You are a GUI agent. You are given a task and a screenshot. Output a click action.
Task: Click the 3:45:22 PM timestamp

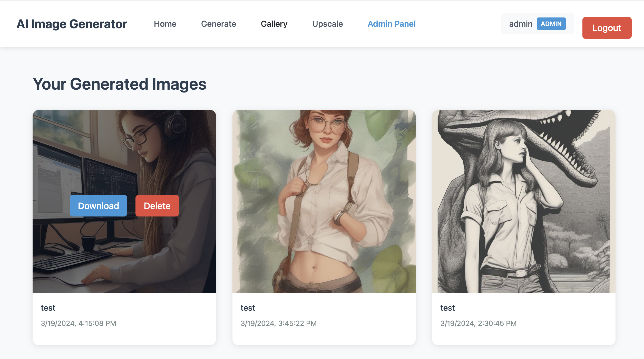coord(278,323)
